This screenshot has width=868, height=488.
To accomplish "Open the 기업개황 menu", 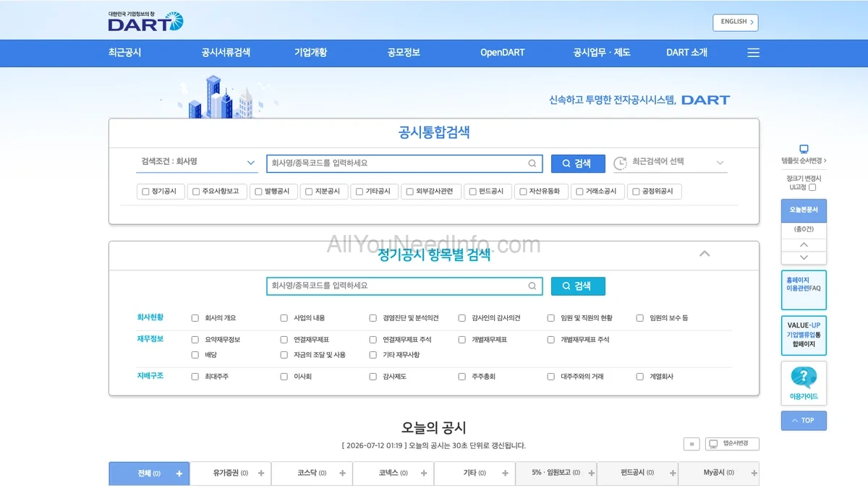I will click(310, 53).
